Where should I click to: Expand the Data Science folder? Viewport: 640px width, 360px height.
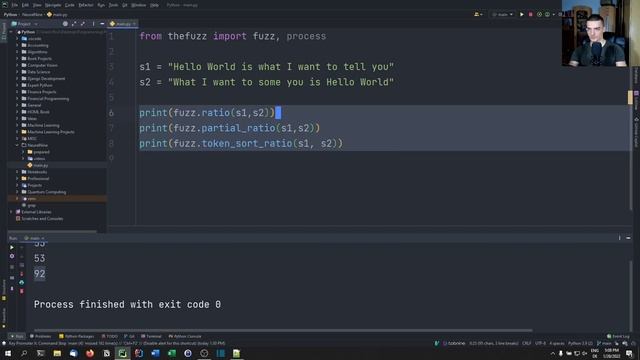pyautogui.click(x=17, y=72)
